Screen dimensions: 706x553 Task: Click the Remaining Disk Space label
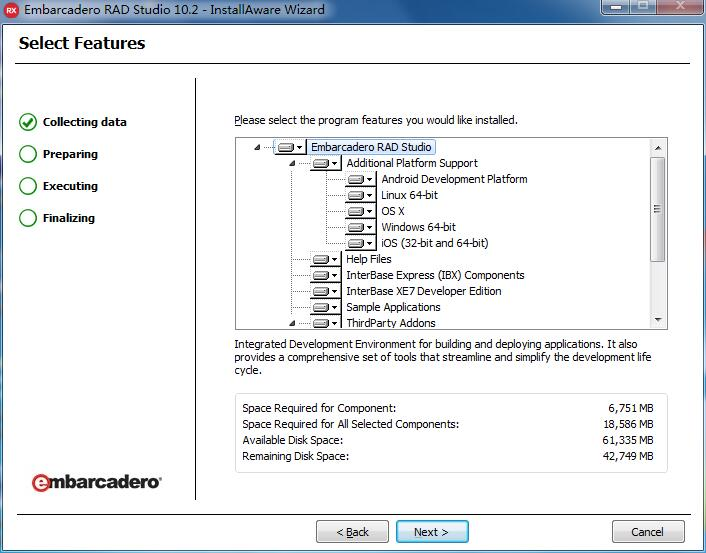(x=295, y=456)
